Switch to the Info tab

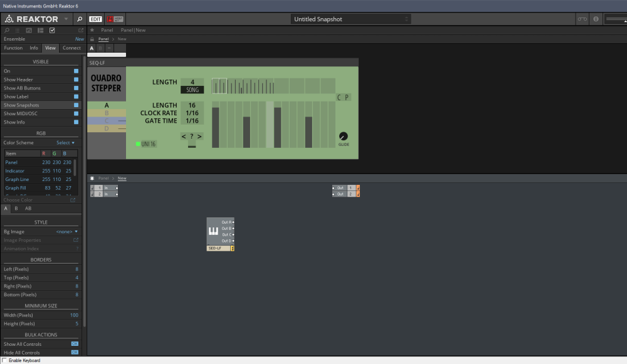(x=34, y=48)
